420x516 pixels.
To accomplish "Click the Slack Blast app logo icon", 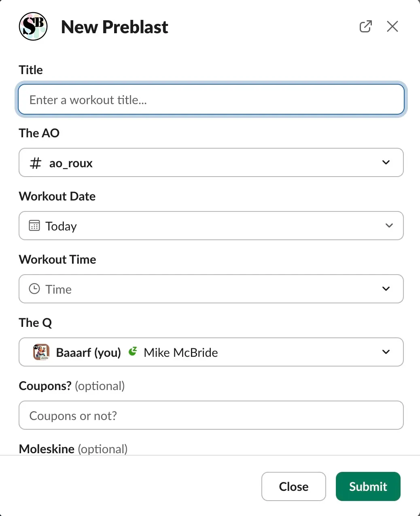I will coord(33,26).
